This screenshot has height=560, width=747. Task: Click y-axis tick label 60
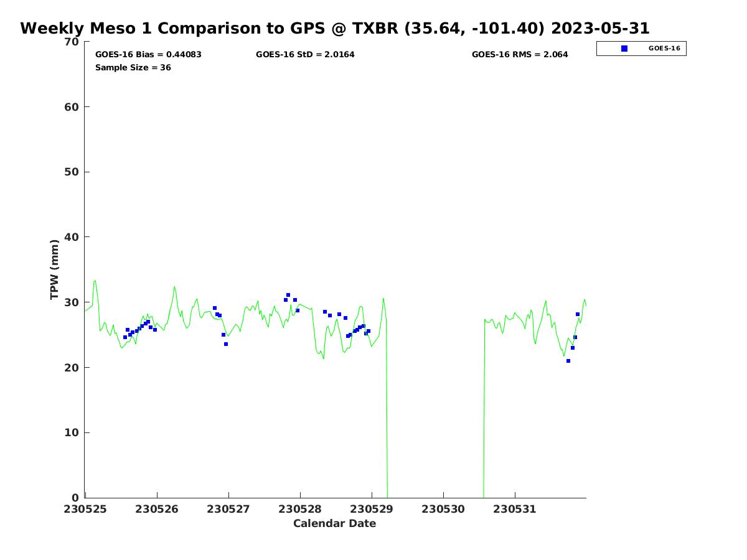72,107
